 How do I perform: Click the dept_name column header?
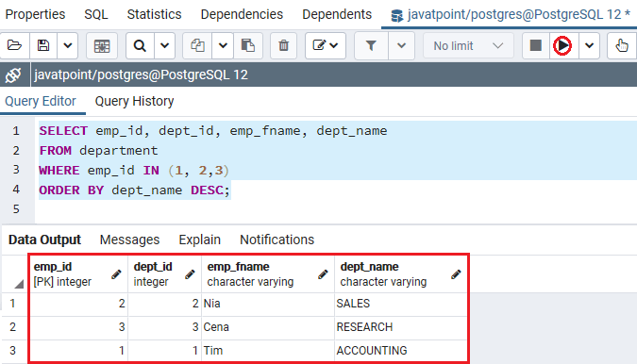401,273
